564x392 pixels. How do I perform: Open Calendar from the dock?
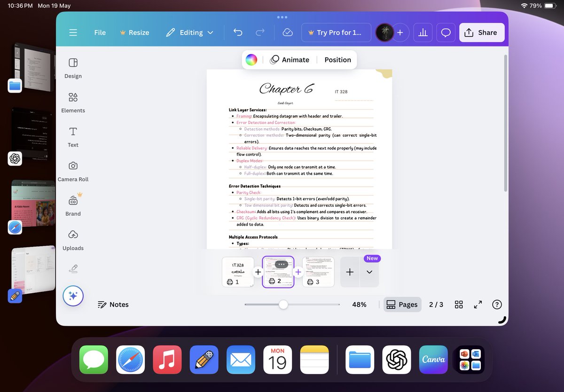(x=278, y=360)
